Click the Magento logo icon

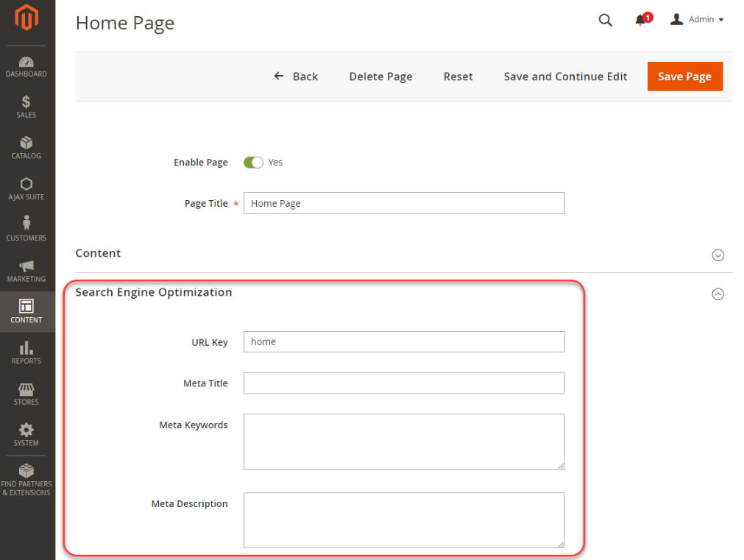[x=26, y=18]
